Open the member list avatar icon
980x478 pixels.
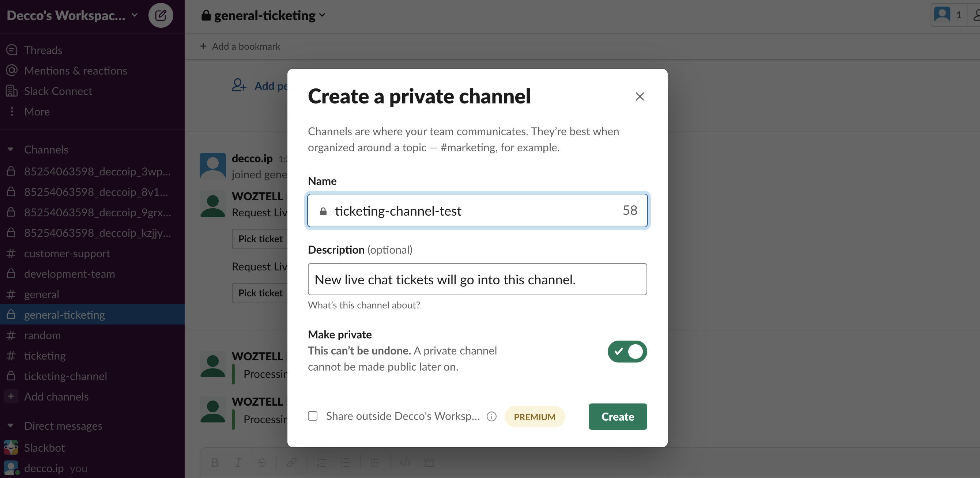(942, 15)
